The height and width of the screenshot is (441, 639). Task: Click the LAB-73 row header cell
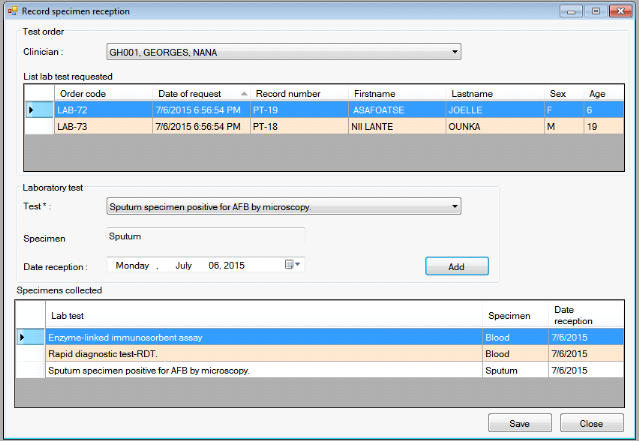click(x=40, y=126)
